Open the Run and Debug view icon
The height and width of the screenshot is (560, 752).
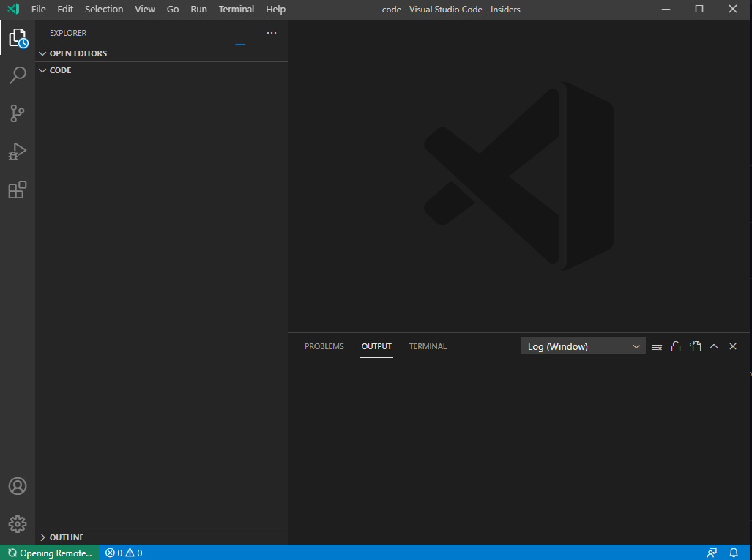(18, 152)
